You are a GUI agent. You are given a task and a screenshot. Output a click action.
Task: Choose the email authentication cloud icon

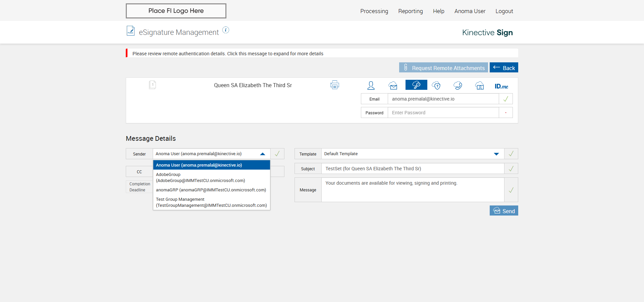point(393,85)
